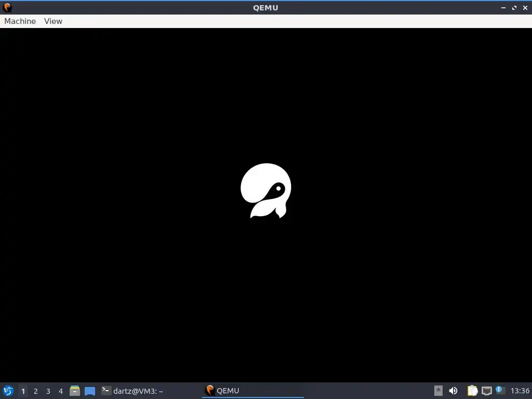Viewport: 532px width, 399px height.
Task: Open the Machine menu in QEMU
Action: [20, 21]
